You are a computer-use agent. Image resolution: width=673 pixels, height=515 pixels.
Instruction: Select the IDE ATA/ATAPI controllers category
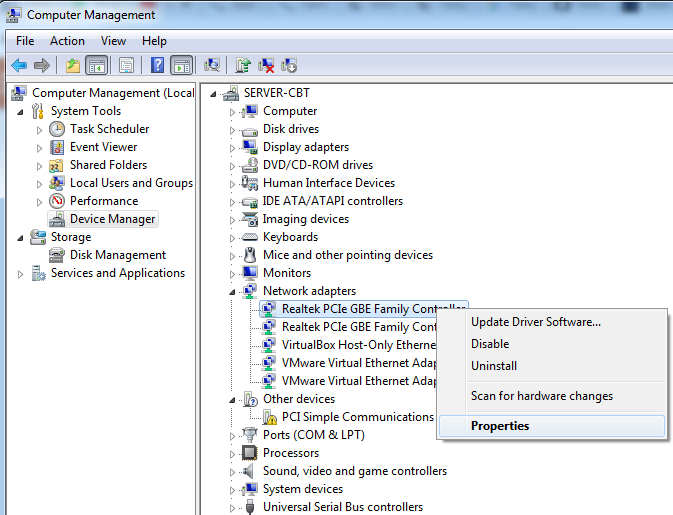tap(333, 201)
